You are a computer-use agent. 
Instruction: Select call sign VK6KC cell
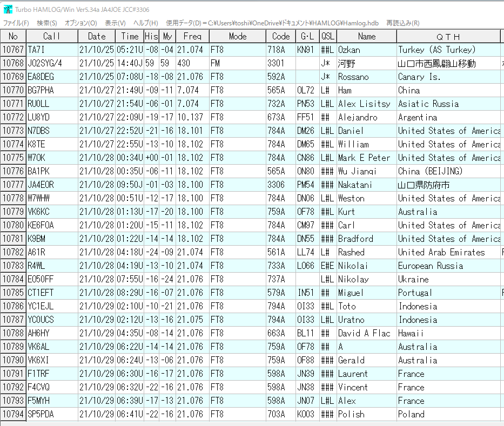pos(52,212)
